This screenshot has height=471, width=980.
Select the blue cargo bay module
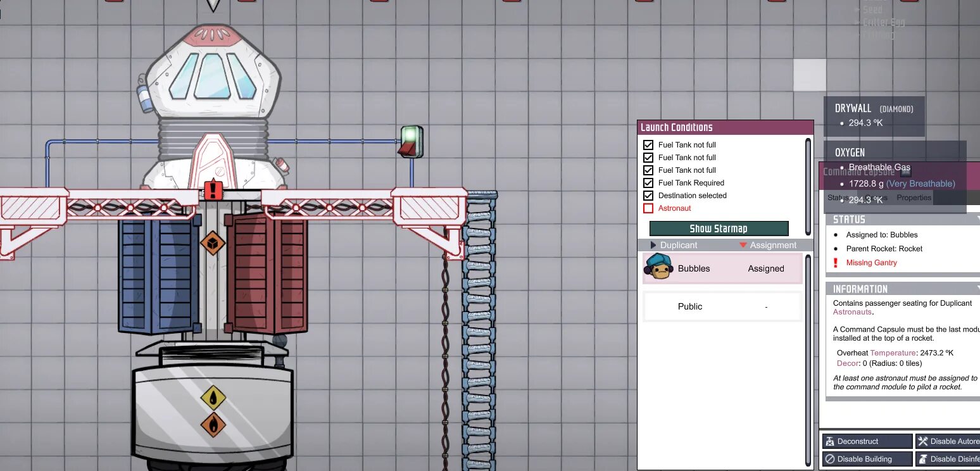pyautogui.click(x=160, y=273)
